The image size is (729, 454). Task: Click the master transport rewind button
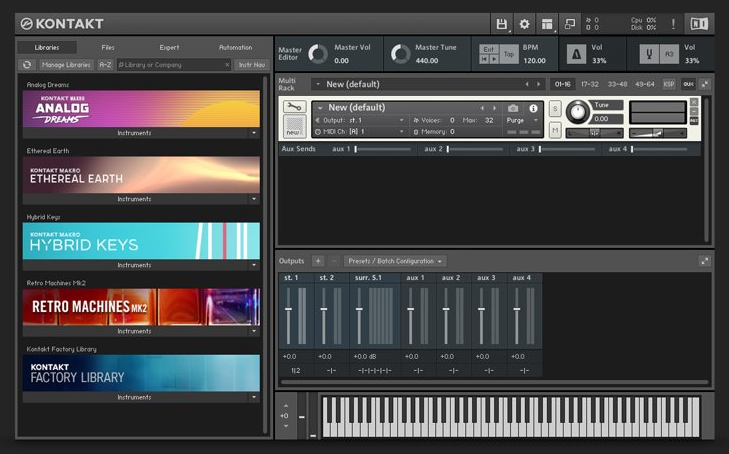point(484,59)
